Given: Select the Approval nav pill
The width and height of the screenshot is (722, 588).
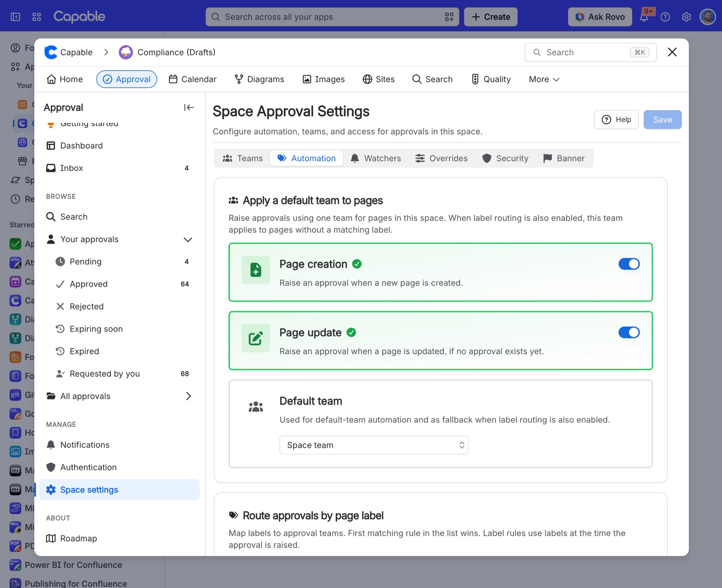Looking at the screenshot, I should pos(127,79).
